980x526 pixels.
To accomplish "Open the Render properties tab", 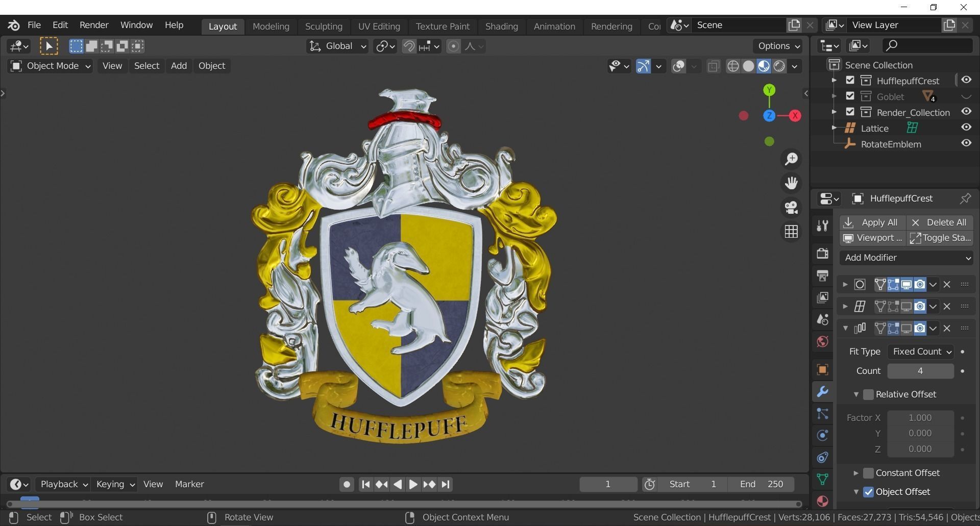I will tap(822, 254).
